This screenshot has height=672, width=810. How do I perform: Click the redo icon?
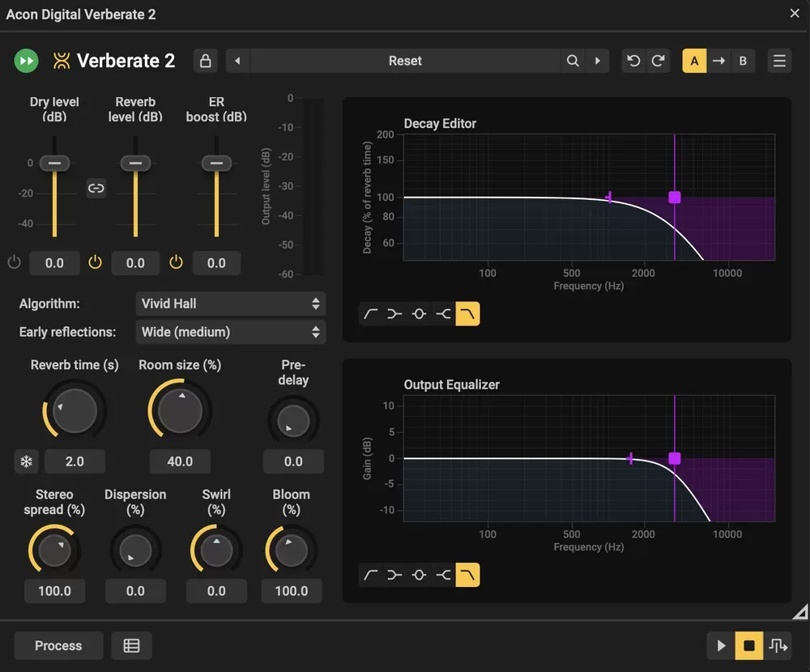tap(658, 61)
